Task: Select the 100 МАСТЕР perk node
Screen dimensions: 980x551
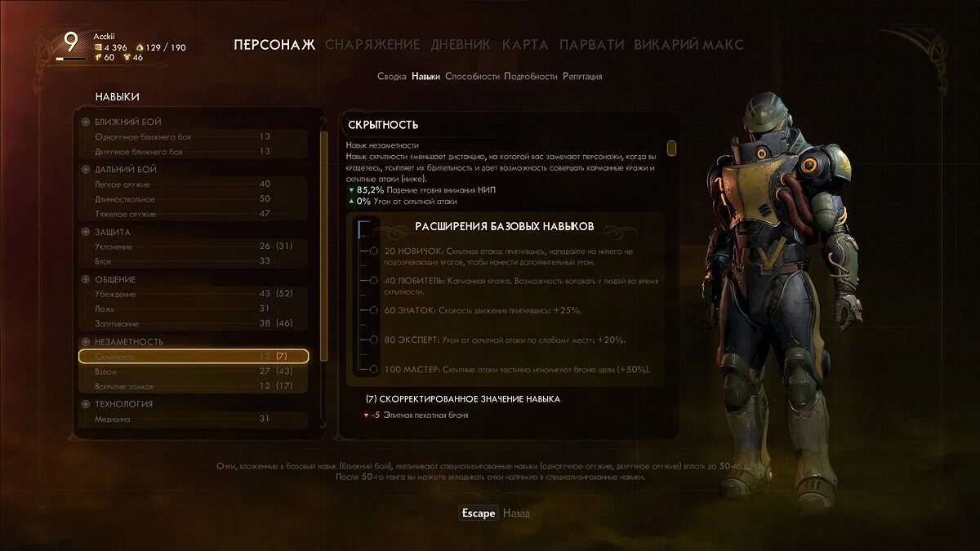Action: 373,369
